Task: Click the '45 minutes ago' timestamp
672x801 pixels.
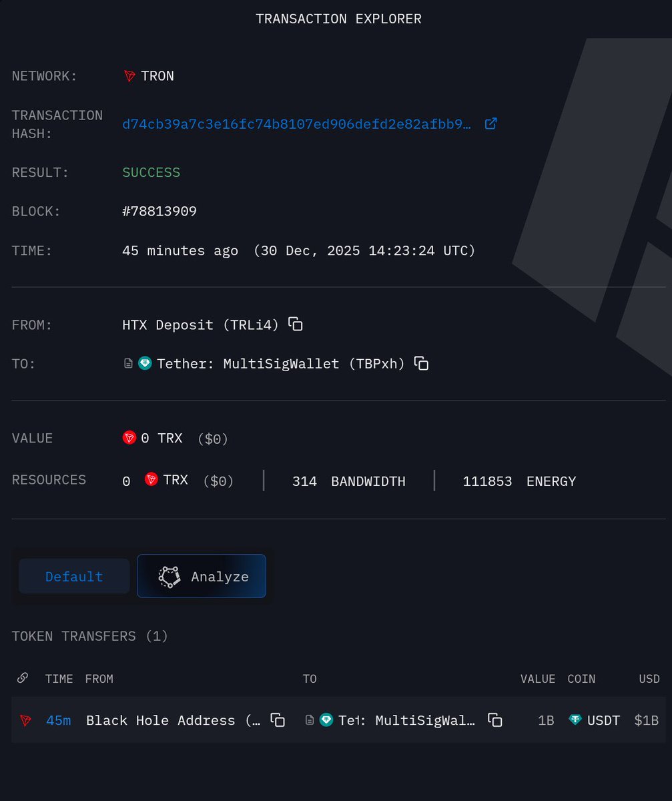Action: coord(180,251)
